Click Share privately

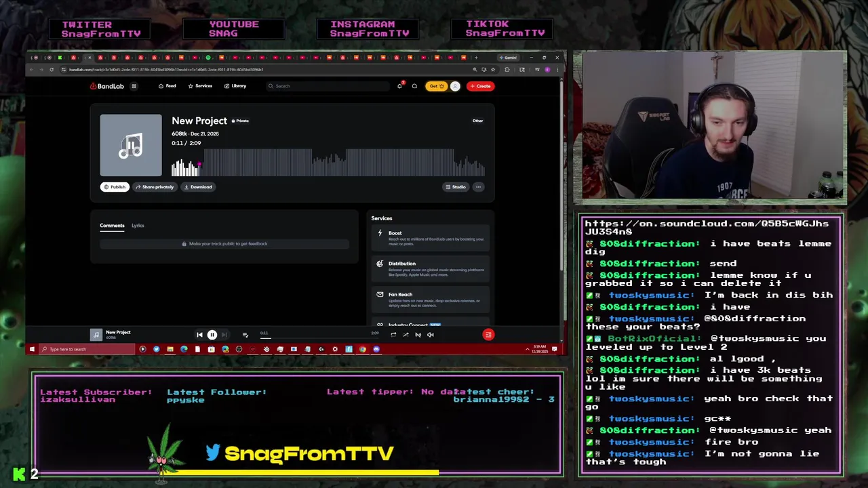pos(155,187)
